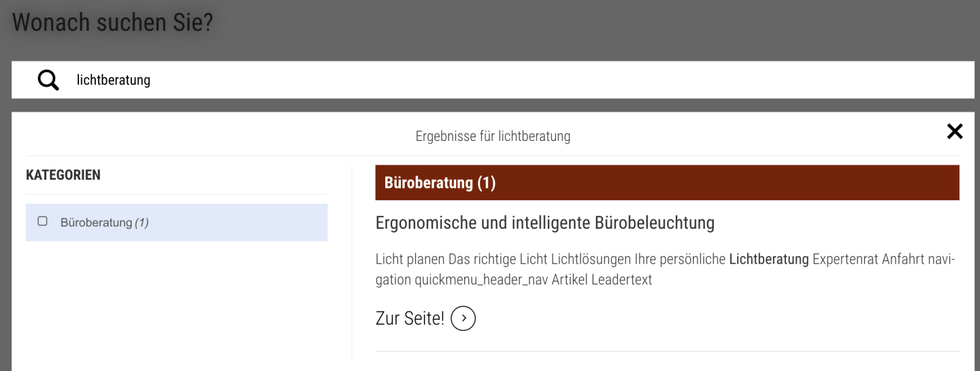Viewport: 980px width, 371px height.
Task: Click the circled arrow next to Zur Seite!
Action: pyautogui.click(x=463, y=318)
